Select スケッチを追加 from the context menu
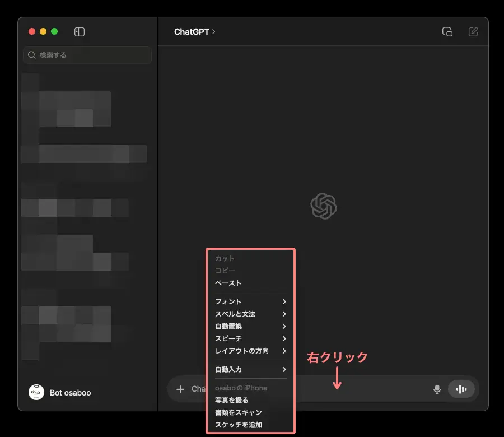Image resolution: width=504 pixels, height=437 pixels. tap(250, 425)
